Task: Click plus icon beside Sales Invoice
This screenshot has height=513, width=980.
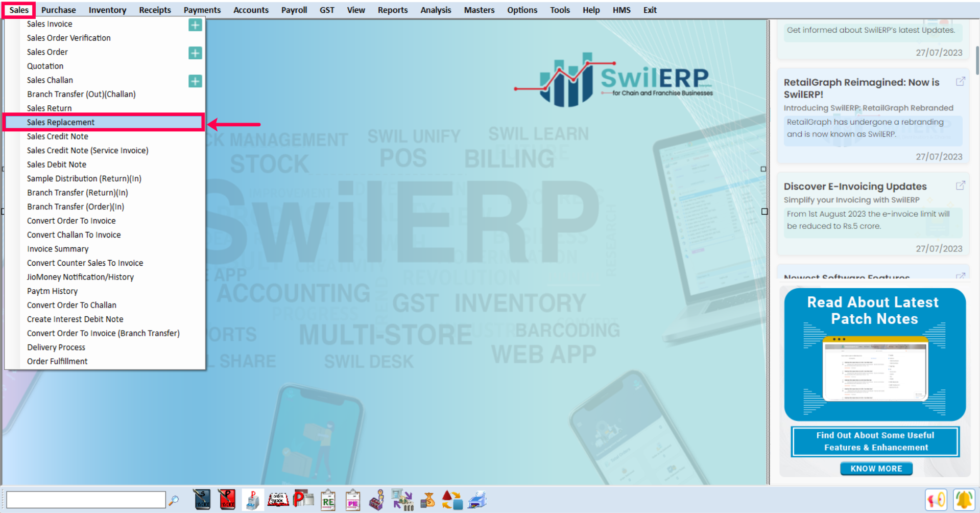Action: pos(195,25)
